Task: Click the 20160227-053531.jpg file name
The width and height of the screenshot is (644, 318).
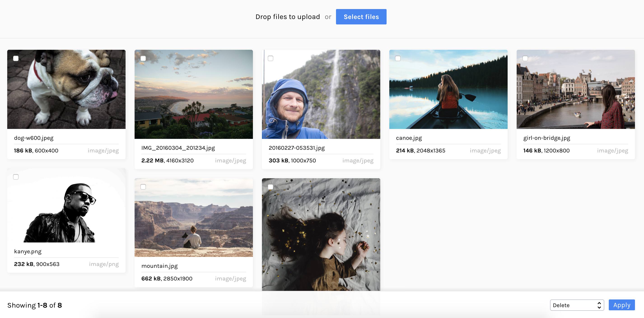Action: point(296,148)
